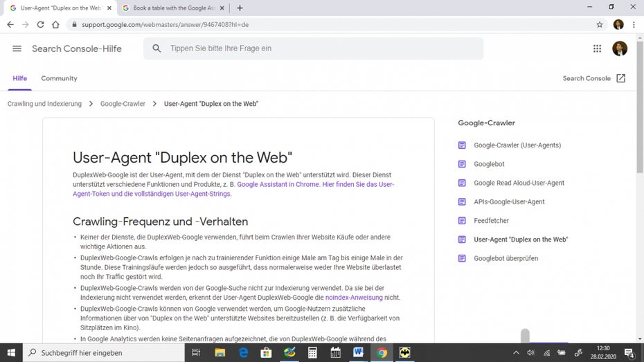The width and height of the screenshot is (644, 362).
Task: Open the Google apps grid
Action: 597,48
